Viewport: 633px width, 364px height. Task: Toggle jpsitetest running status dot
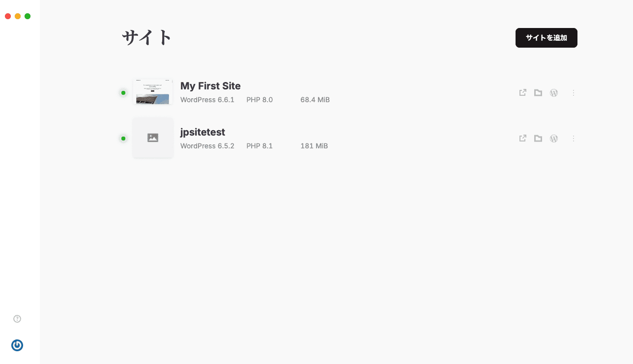[x=123, y=139]
